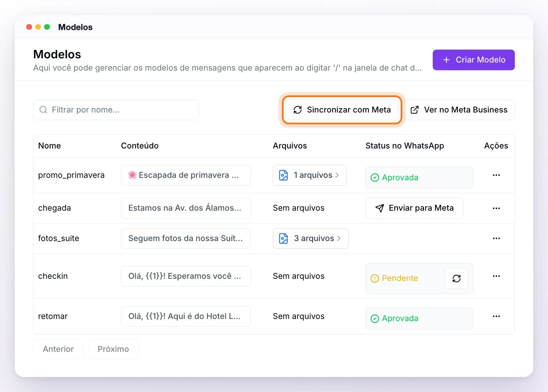
Task: Open actions menu for retomar row
Action: pos(496,316)
